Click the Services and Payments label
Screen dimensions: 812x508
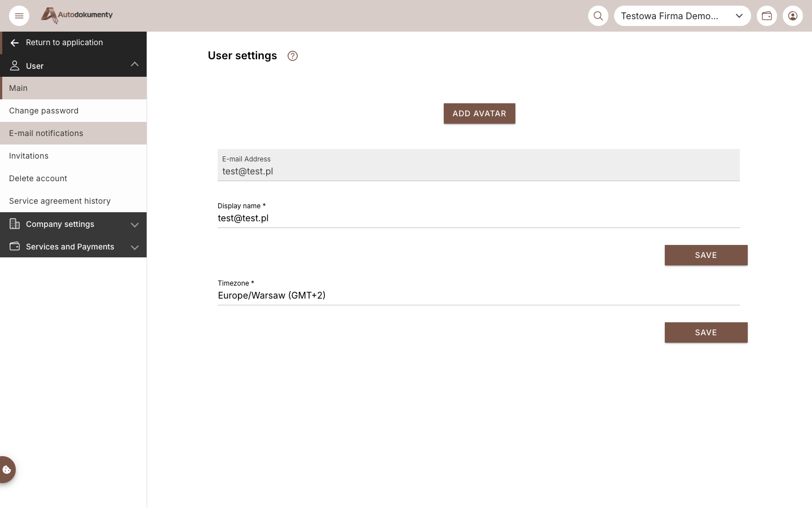70,247
